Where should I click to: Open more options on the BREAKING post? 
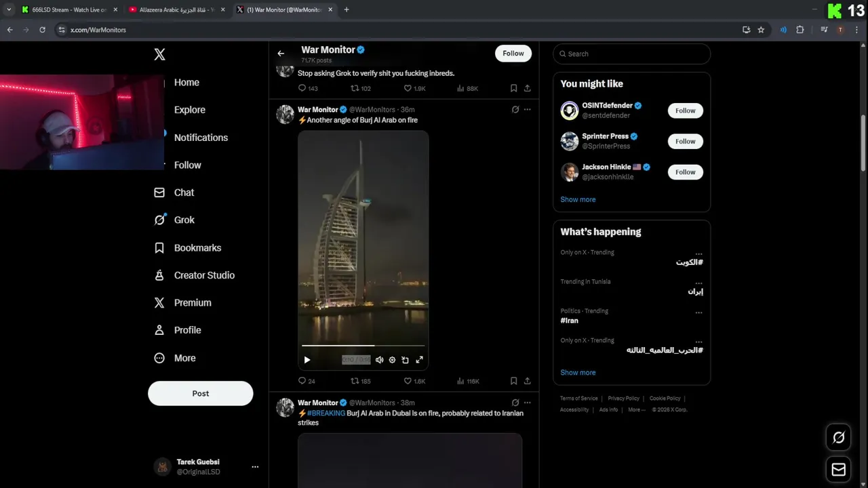tap(527, 403)
